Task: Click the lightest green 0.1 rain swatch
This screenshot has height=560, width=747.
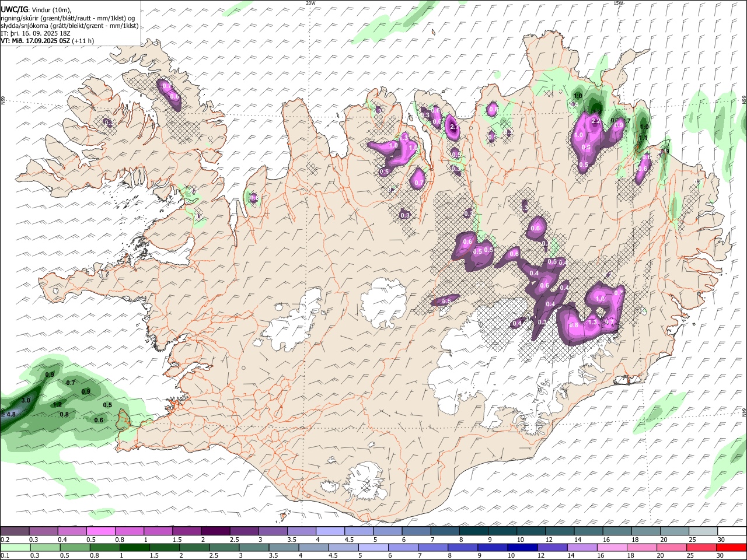Action: (15, 547)
